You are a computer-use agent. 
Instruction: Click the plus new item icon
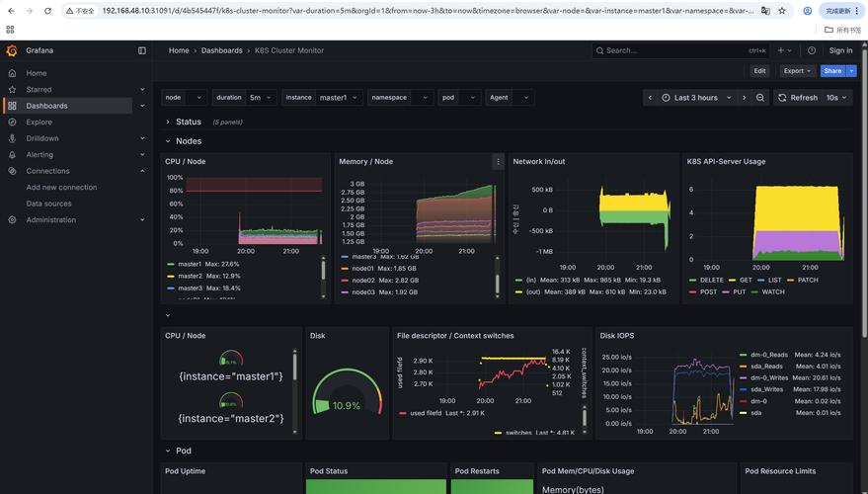pos(784,50)
